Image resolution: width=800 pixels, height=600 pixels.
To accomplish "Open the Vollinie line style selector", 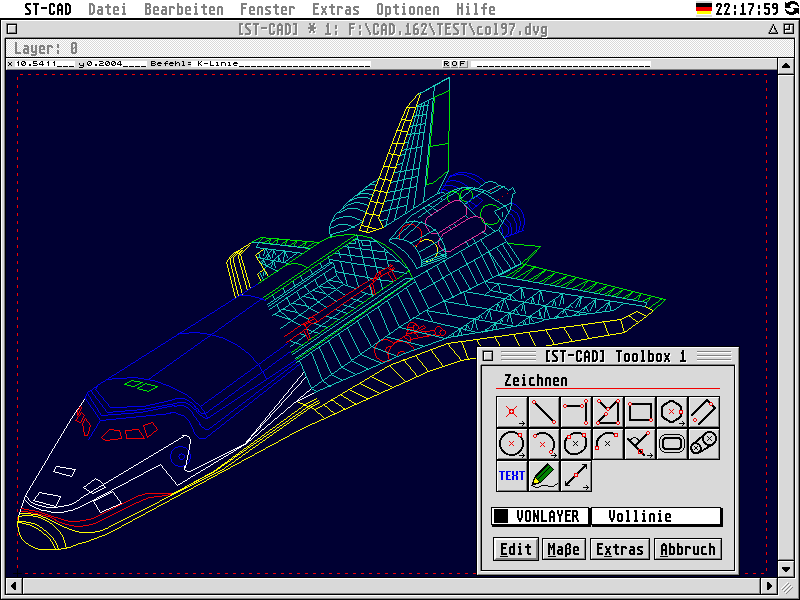I will [x=657, y=516].
